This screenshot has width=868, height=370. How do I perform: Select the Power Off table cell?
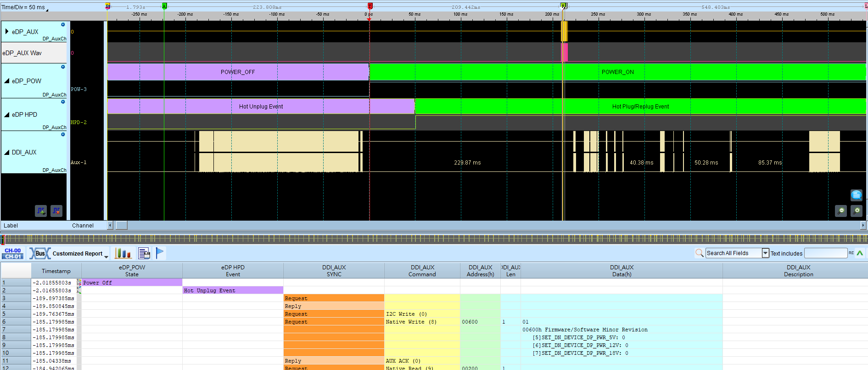coord(132,283)
